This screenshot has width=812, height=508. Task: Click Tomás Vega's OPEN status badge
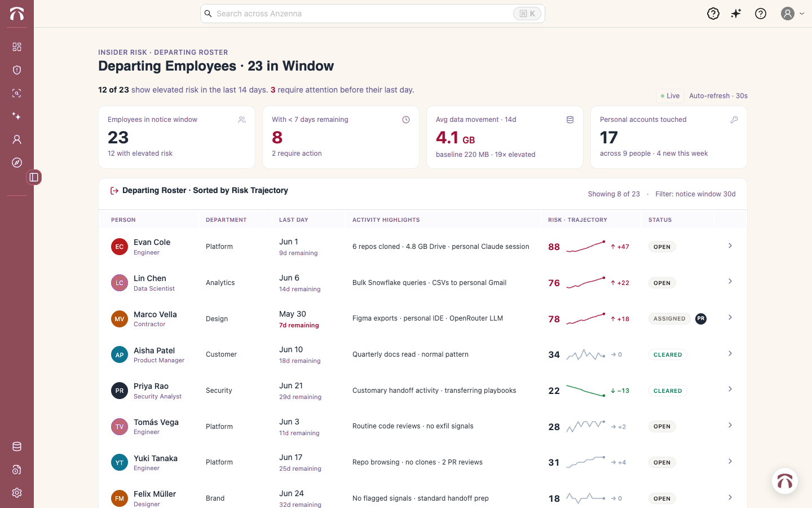click(x=662, y=427)
